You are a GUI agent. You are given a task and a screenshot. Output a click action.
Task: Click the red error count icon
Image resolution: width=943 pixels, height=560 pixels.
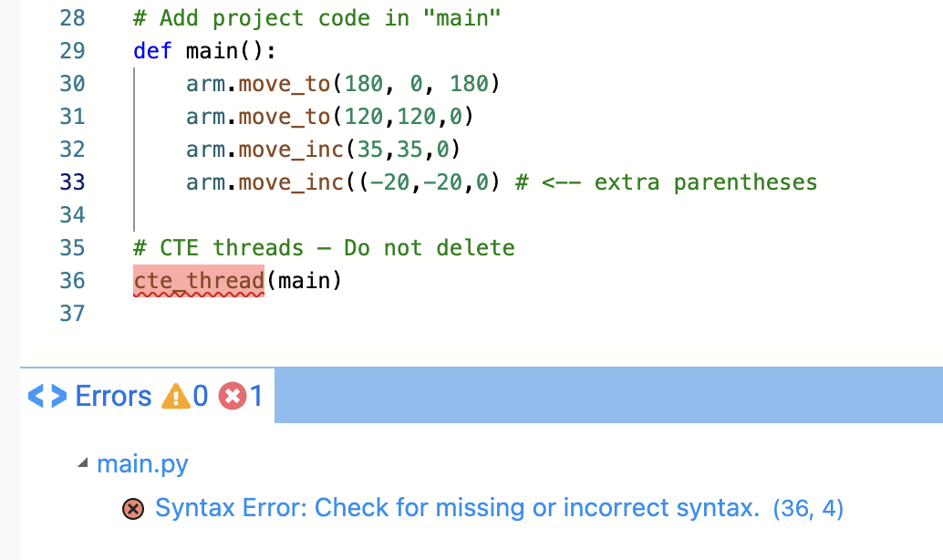[233, 397]
